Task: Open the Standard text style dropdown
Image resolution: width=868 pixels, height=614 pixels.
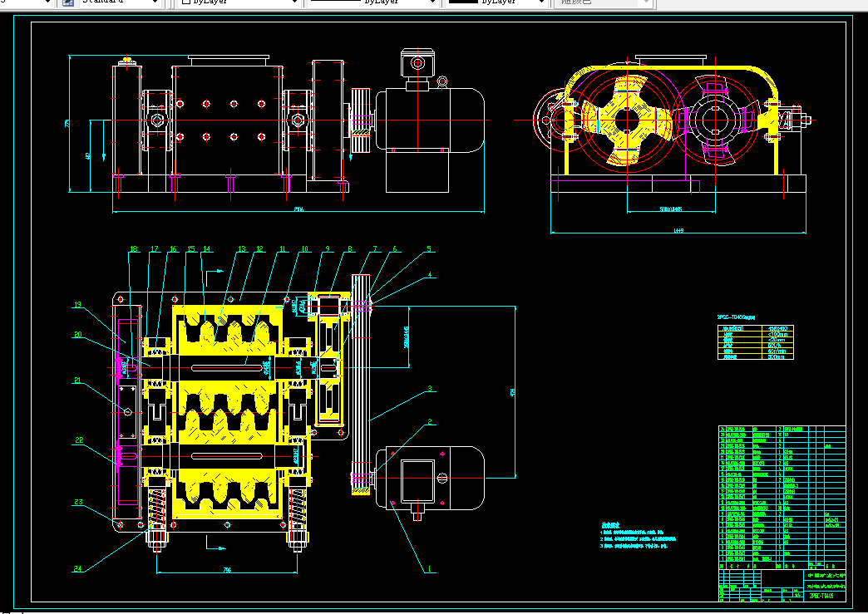Action: [x=120, y=2]
